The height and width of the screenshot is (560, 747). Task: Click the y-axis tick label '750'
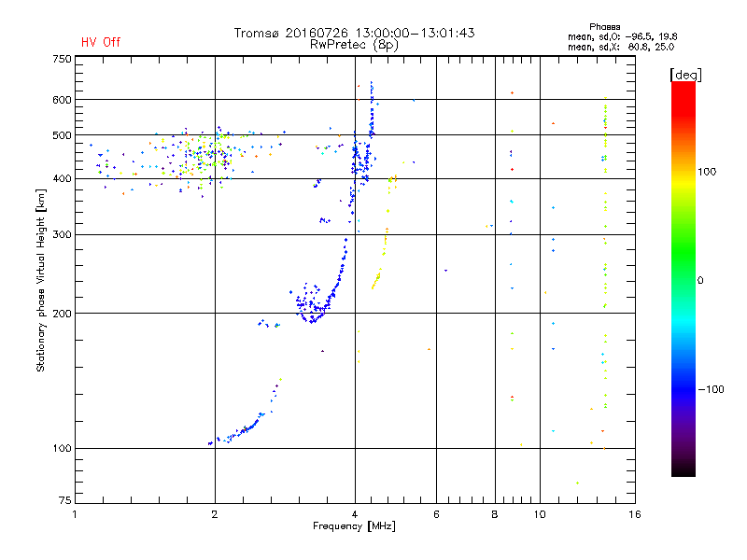tap(62, 59)
